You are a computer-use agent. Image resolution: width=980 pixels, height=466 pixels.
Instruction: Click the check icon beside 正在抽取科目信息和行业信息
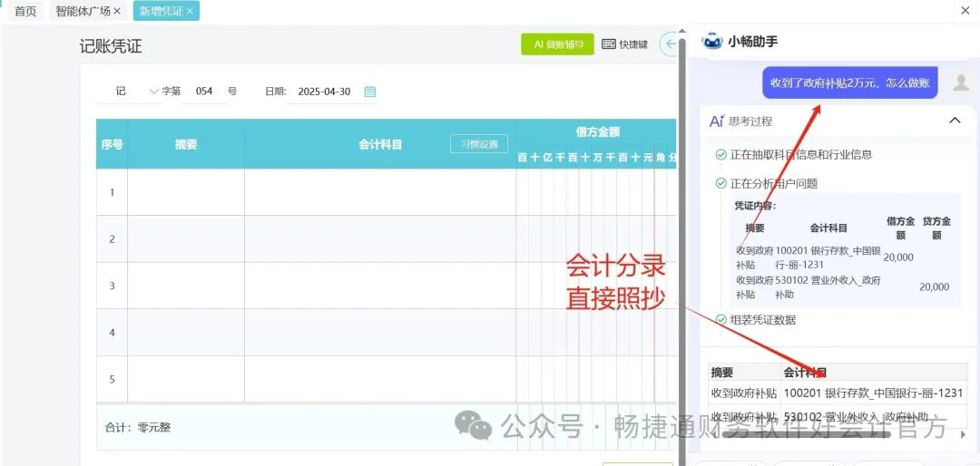(720, 154)
